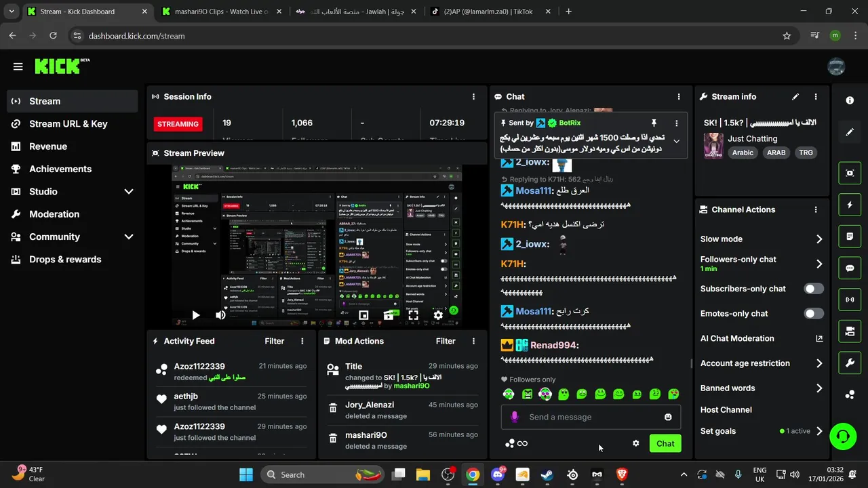The image size is (868, 488).
Task: Mute the stream preview volume
Action: click(x=220, y=315)
